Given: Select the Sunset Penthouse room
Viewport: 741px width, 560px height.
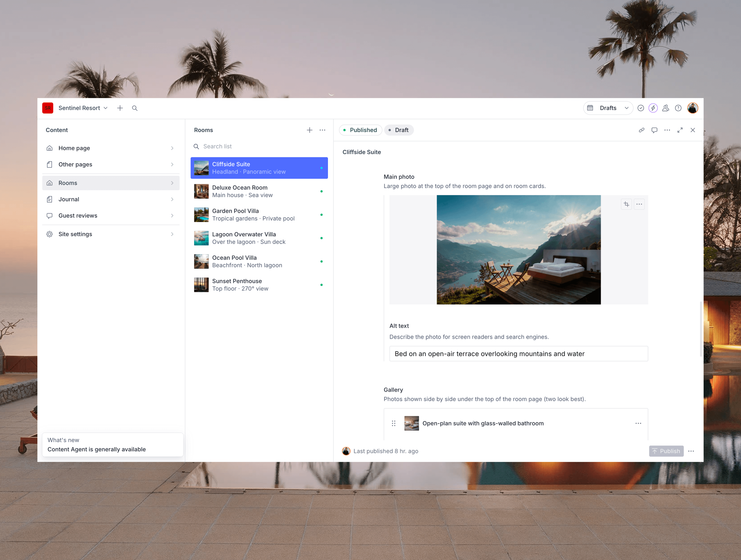Looking at the screenshot, I should pyautogui.click(x=259, y=285).
